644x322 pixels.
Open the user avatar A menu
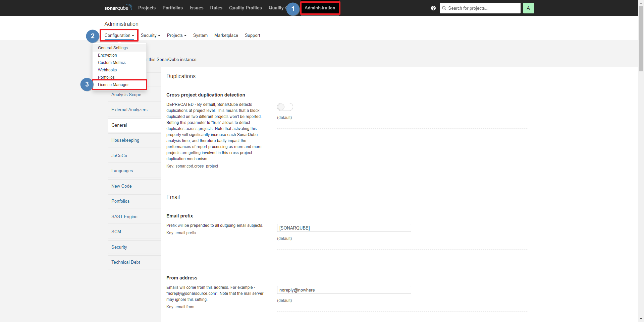[x=528, y=8]
